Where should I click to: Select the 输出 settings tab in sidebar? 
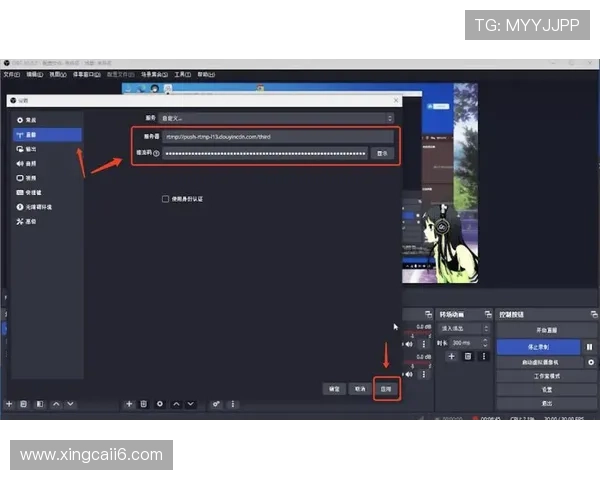31,148
